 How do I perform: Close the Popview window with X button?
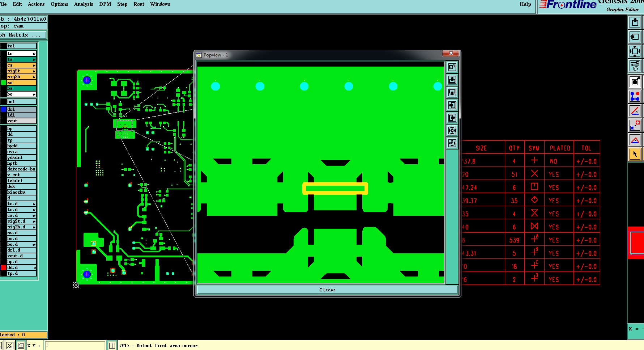pyautogui.click(x=451, y=54)
